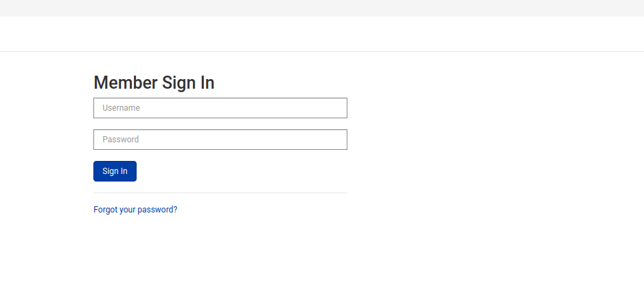Screen dimensions: 644x306
Task: Focus the Password text box
Action: (220, 140)
